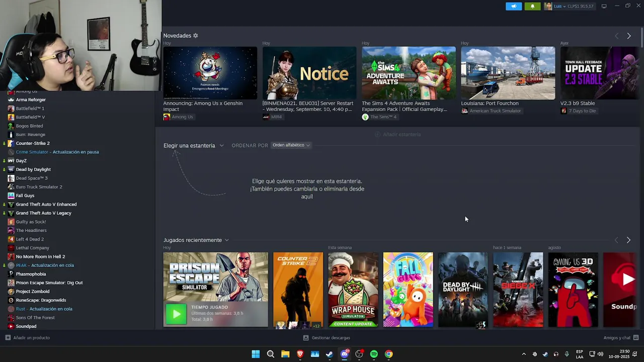The image size is (644, 362).
Task: Open Among Us x Genshin Impact news thumbnail
Action: pos(210,73)
